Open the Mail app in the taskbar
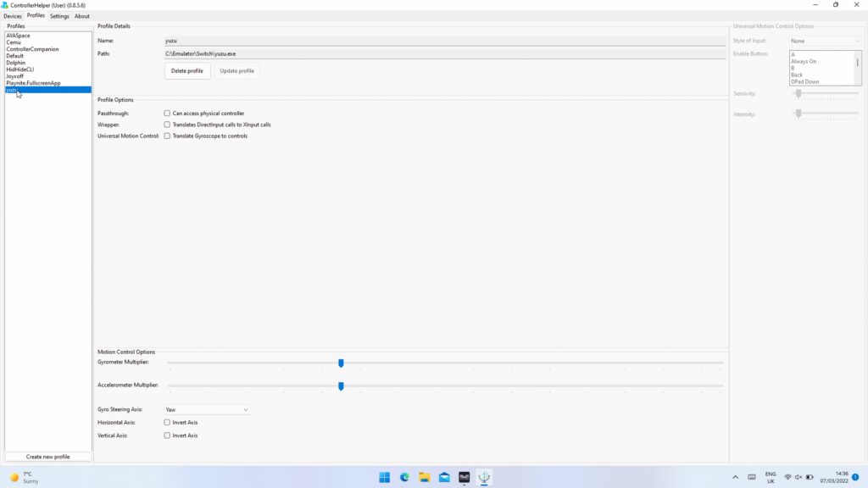This screenshot has height=488, width=868. 444,478
